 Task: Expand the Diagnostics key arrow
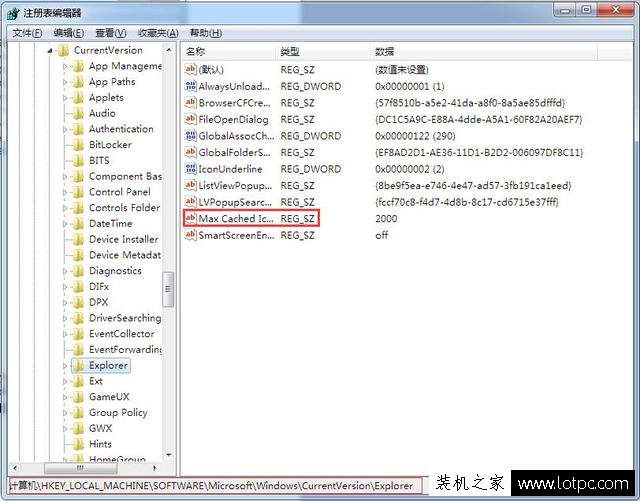tap(65, 271)
